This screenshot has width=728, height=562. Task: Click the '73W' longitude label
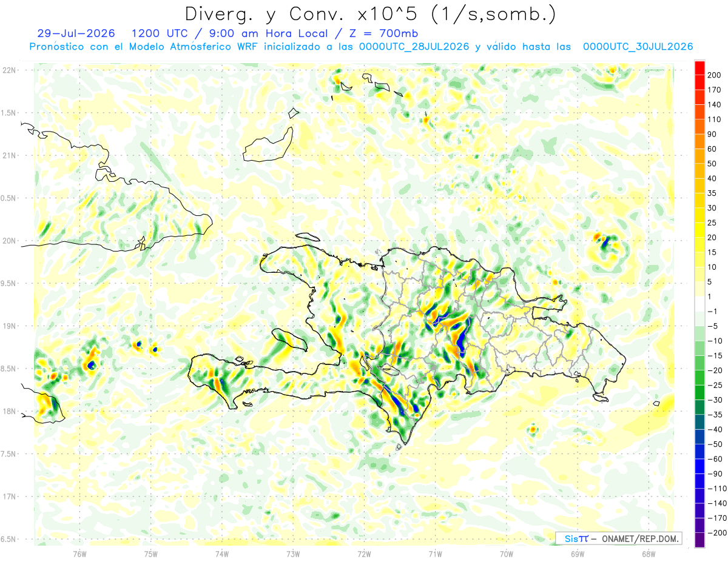click(x=293, y=554)
